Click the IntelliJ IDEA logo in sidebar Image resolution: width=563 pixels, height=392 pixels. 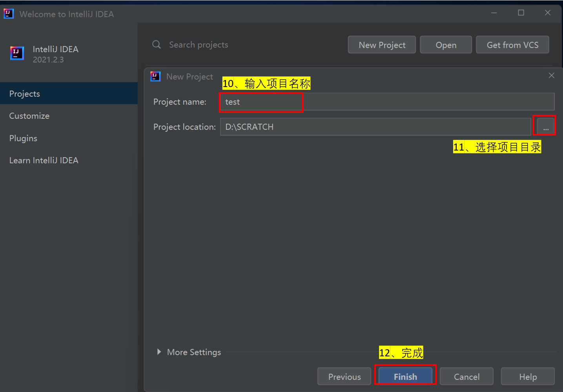pyautogui.click(x=17, y=53)
